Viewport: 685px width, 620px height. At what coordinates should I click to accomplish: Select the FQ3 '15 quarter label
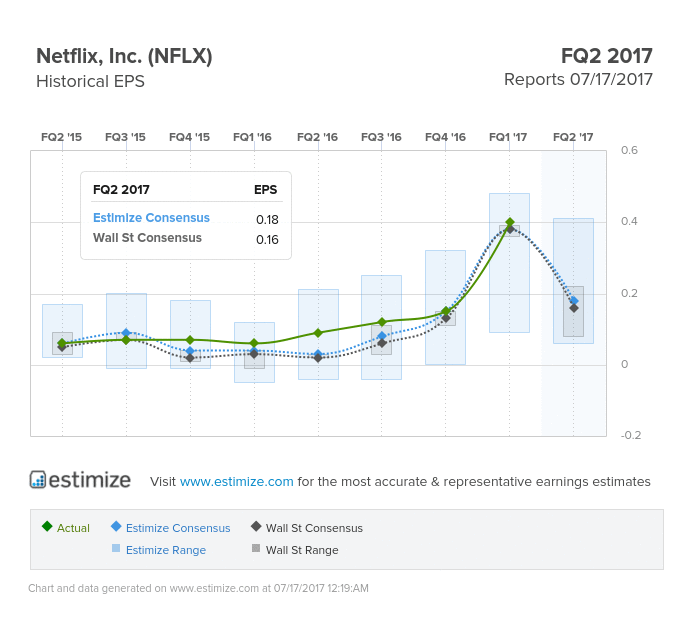125,137
